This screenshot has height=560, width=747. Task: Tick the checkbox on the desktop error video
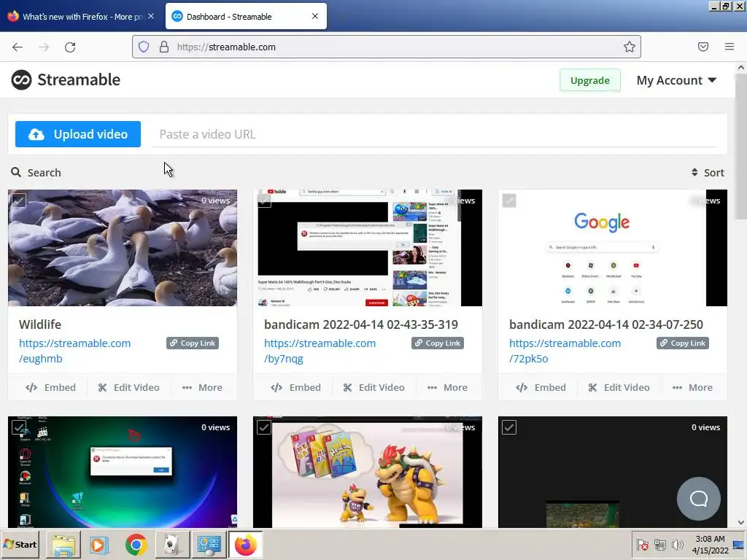pos(18,427)
